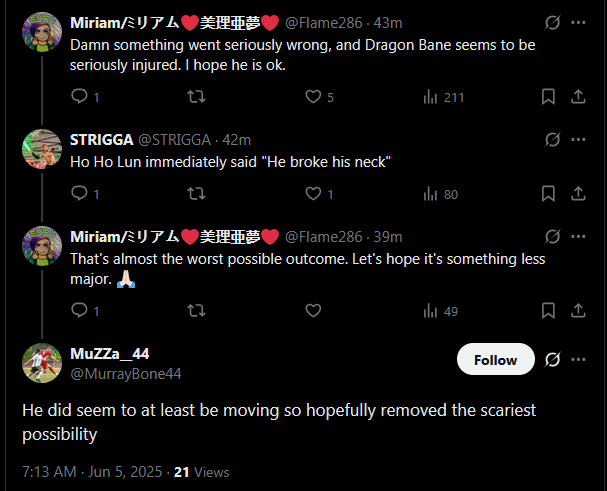Like the tweet with 5 likes

tap(313, 97)
